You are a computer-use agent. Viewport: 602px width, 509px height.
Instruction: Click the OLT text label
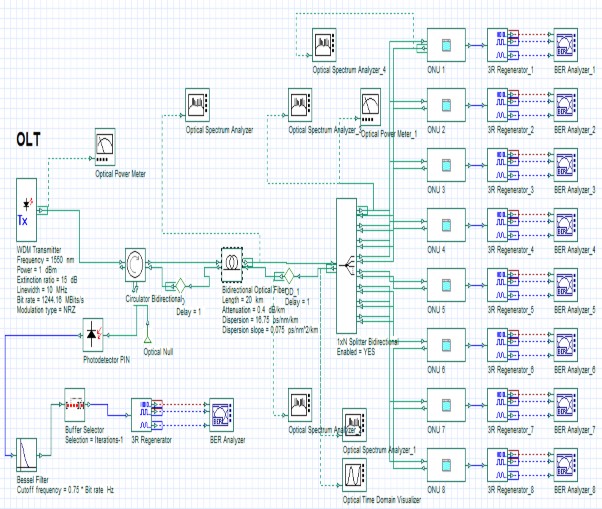31,138
